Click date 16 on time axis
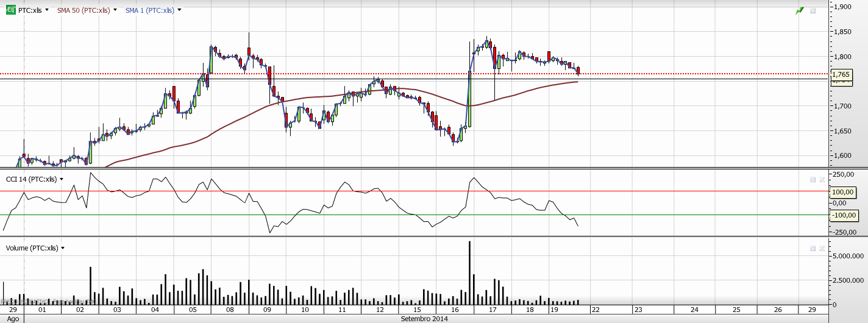The height and width of the screenshot is (323, 868). pyautogui.click(x=456, y=310)
